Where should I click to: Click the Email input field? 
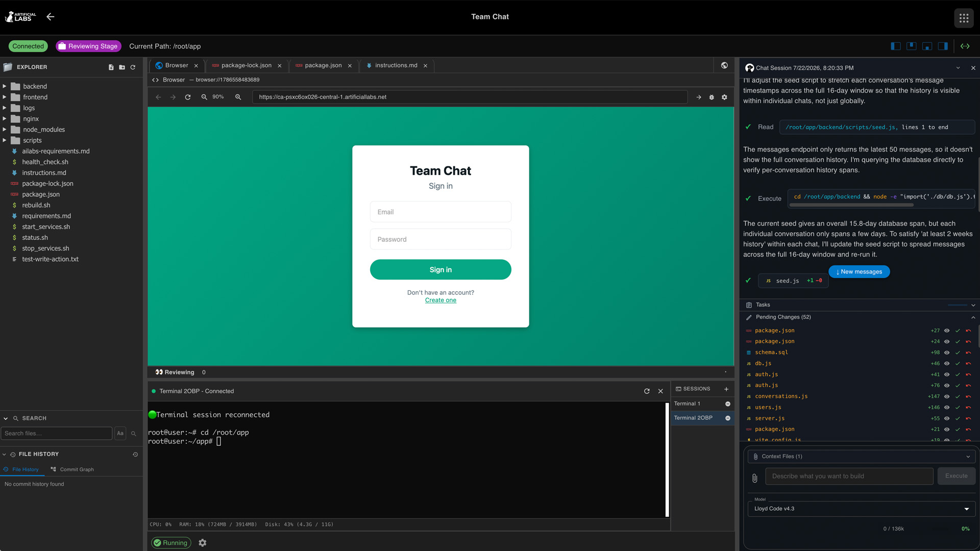(440, 212)
